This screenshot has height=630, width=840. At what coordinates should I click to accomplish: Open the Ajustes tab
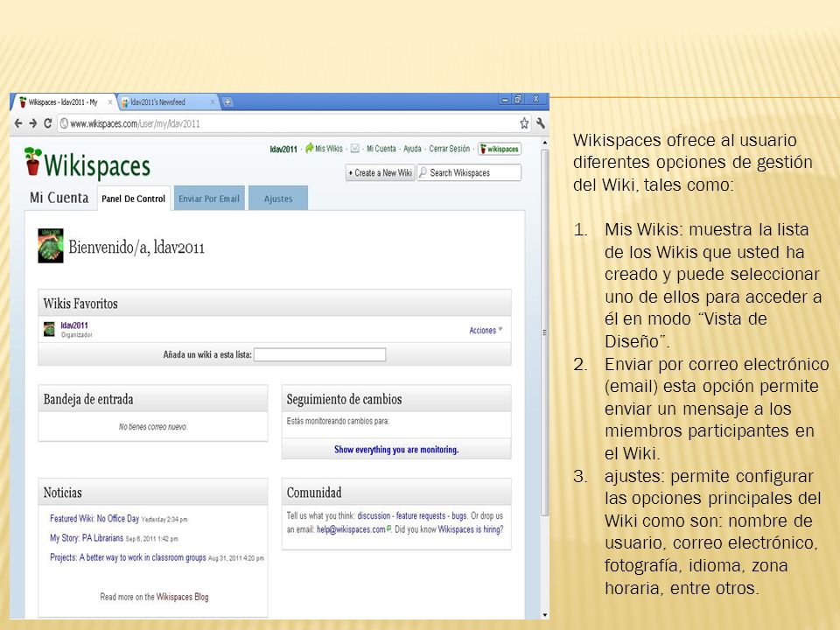(x=278, y=199)
